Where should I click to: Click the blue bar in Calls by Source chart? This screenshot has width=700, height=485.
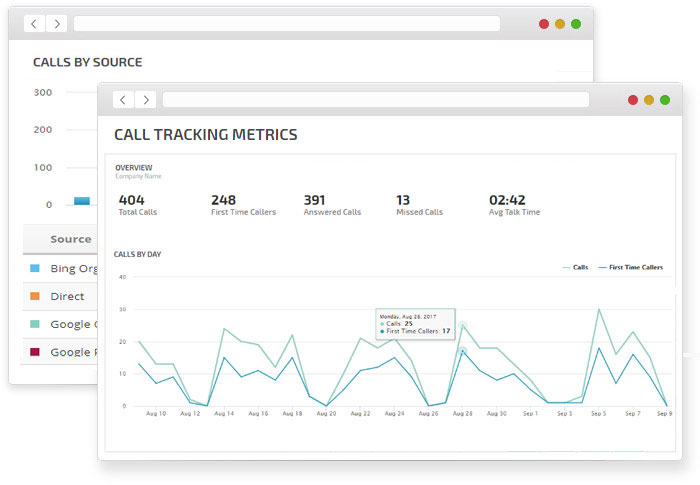[82, 201]
